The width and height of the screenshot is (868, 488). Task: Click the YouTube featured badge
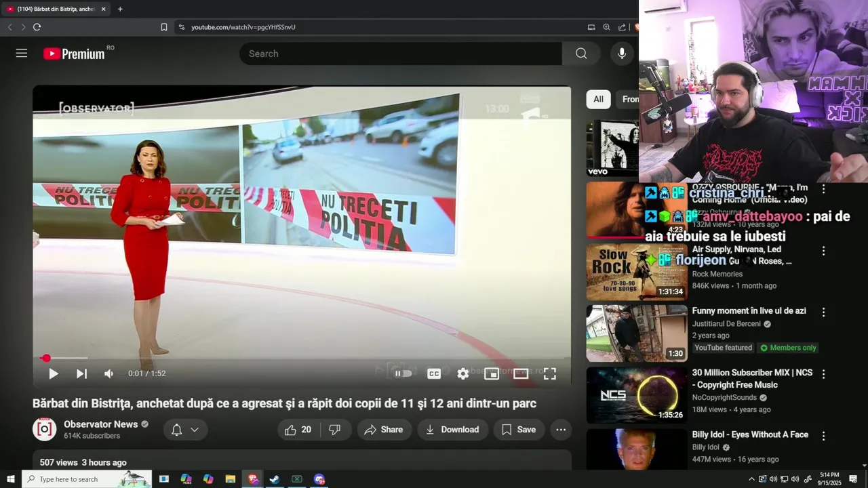click(x=724, y=348)
